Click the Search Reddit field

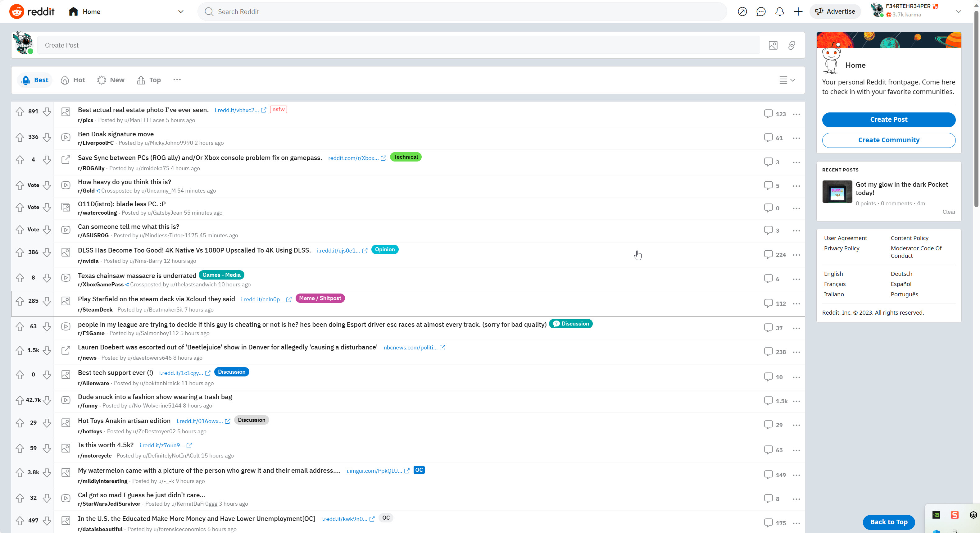point(462,11)
